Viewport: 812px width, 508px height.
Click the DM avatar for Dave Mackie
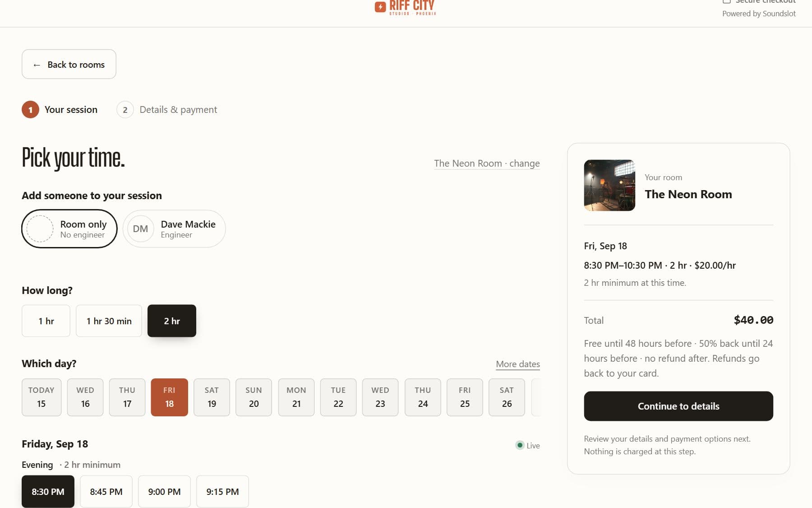click(140, 228)
